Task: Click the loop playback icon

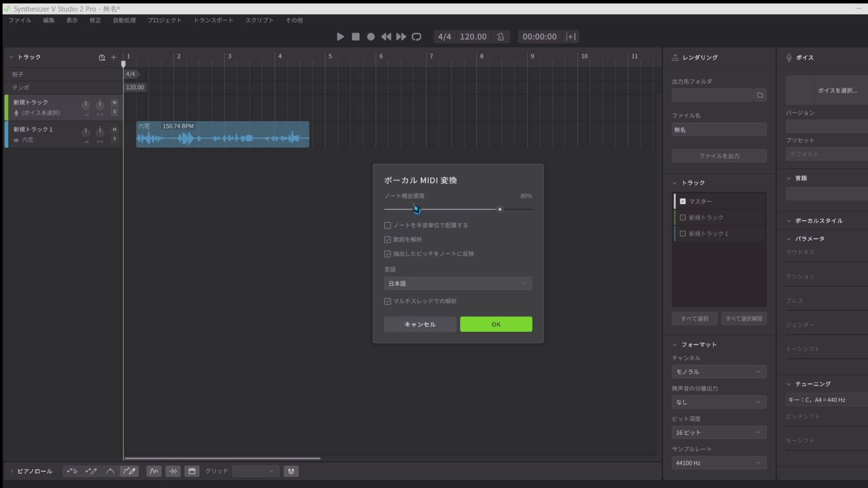Action: click(x=416, y=37)
